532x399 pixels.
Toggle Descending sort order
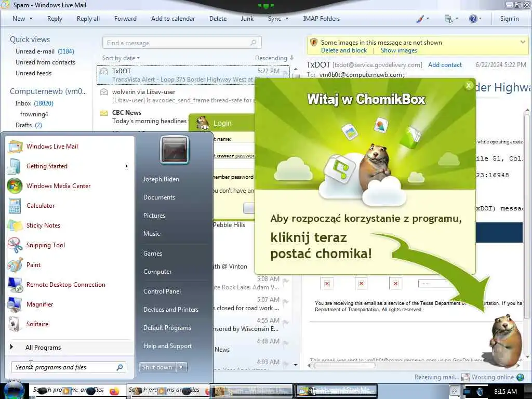(x=274, y=58)
